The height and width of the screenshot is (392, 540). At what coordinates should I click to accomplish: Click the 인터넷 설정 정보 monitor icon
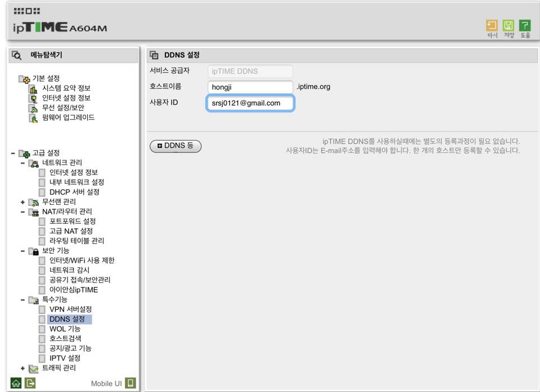[33, 98]
